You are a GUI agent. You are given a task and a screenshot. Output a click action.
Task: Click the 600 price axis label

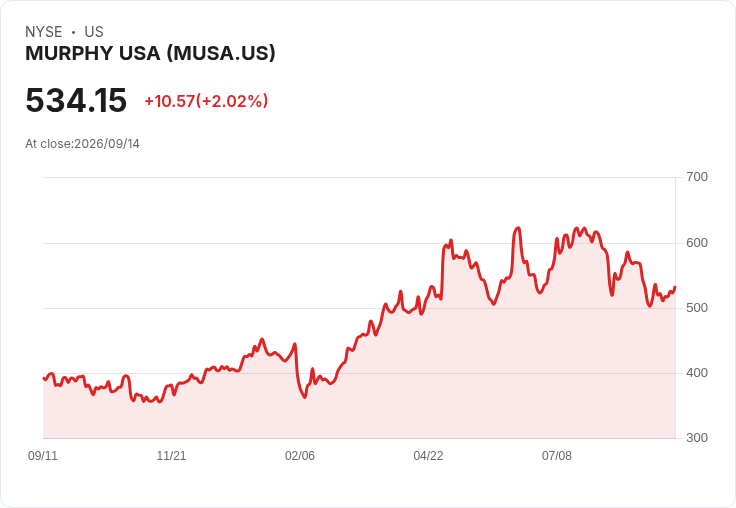(697, 243)
